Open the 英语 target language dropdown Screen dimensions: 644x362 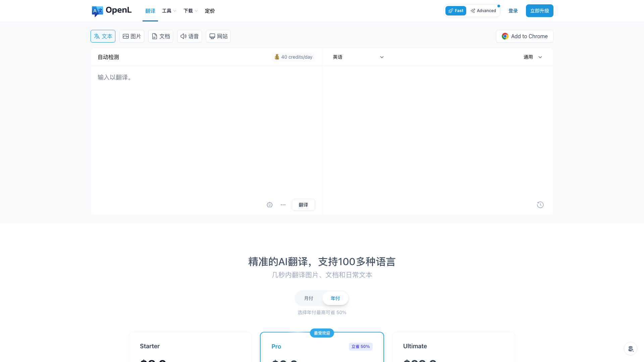coord(358,57)
